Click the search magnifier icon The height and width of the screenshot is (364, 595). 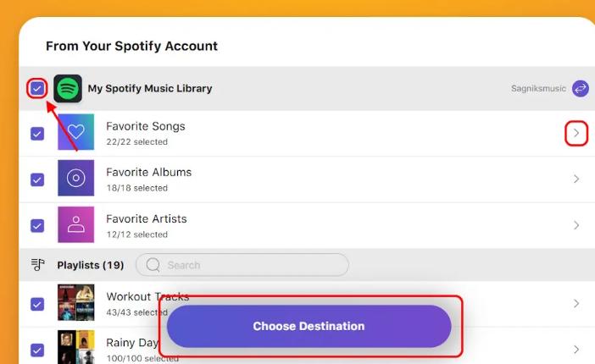click(153, 265)
